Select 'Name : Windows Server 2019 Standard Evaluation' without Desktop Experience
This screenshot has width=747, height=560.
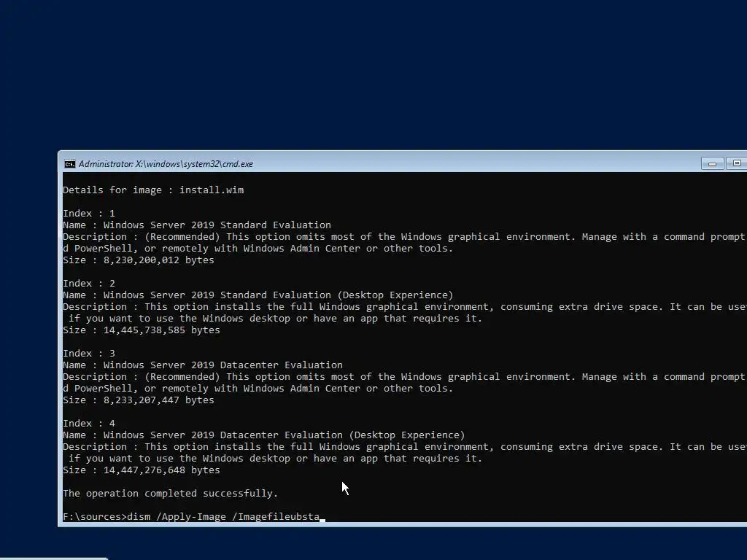tap(197, 225)
